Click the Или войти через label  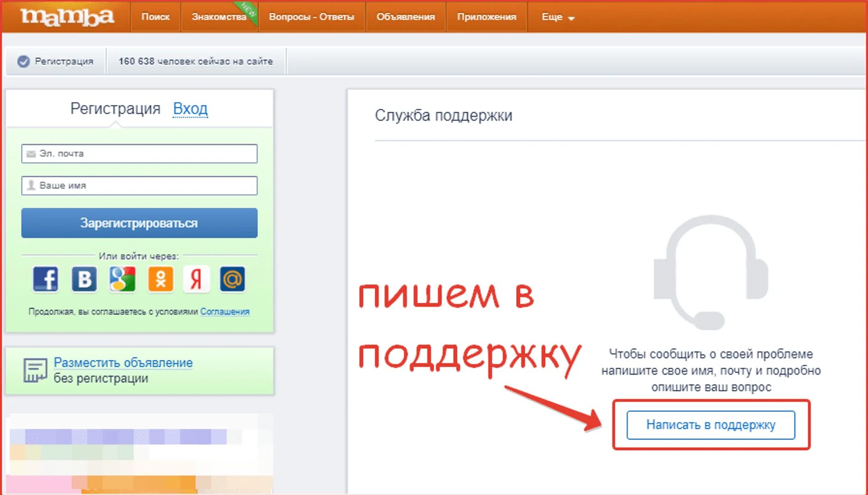[139, 256]
